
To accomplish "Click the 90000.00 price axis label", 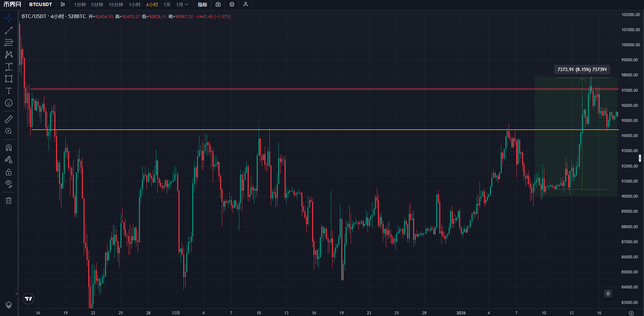I will click(630, 196).
